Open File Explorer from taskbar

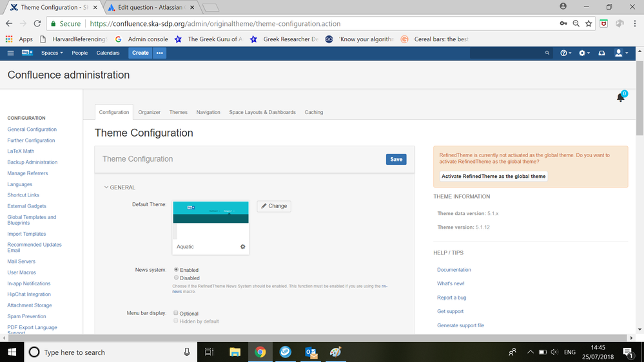[x=235, y=352]
